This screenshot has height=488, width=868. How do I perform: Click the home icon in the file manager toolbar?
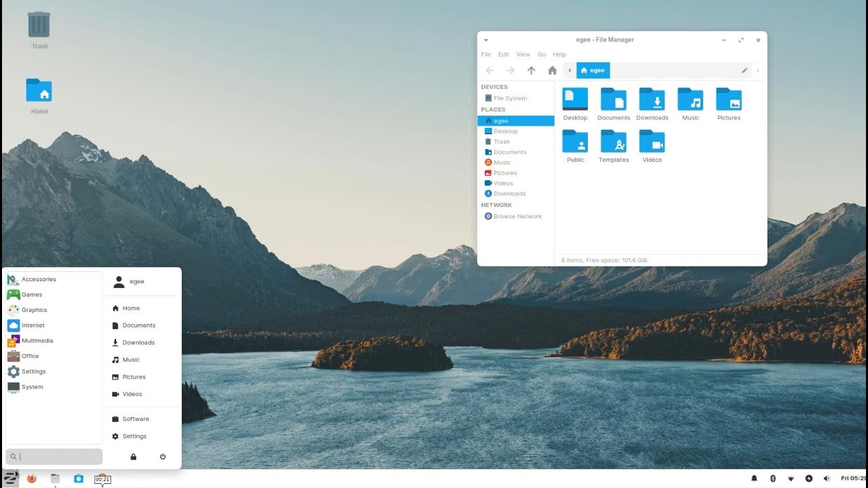pyautogui.click(x=552, y=70)
